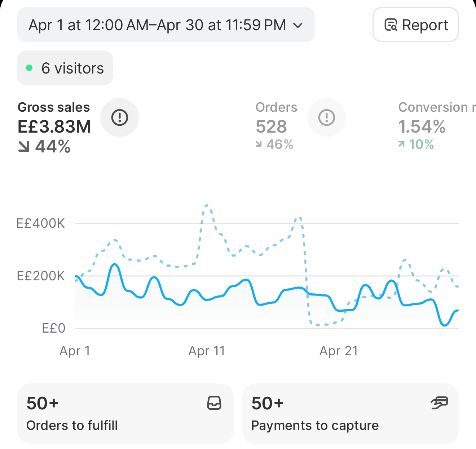
Task: Click the dashed comparison line peak on chart
Action: 207,206
